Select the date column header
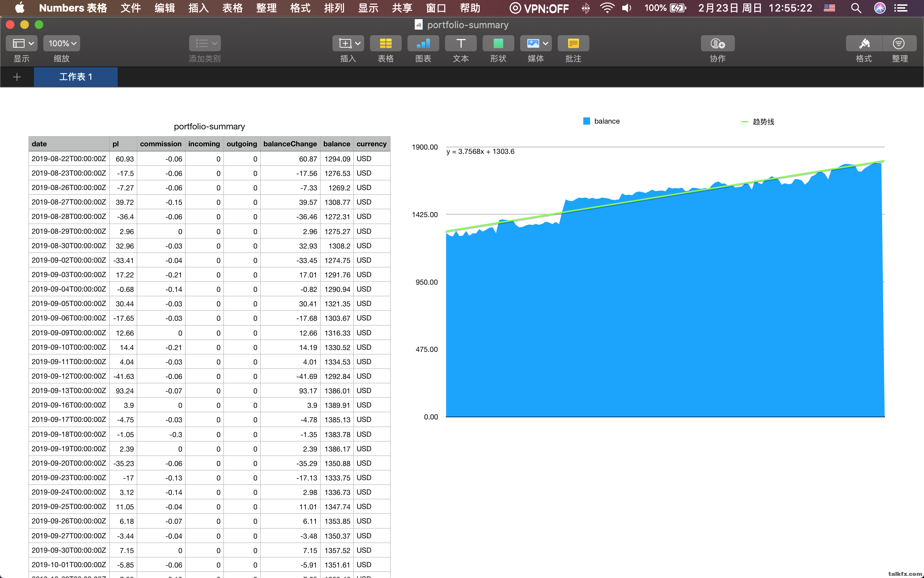Viewport: 924px width, 578px height. pos(69,144)
